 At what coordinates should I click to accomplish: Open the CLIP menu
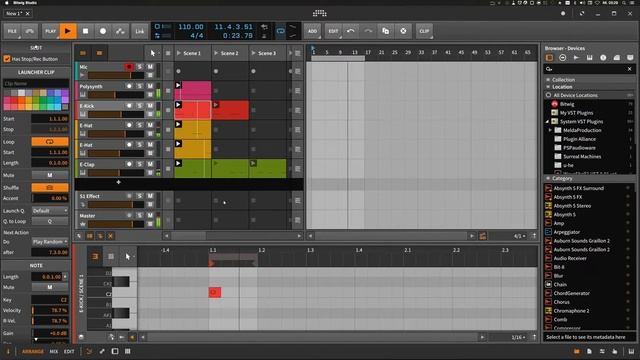tap(424, 31)
